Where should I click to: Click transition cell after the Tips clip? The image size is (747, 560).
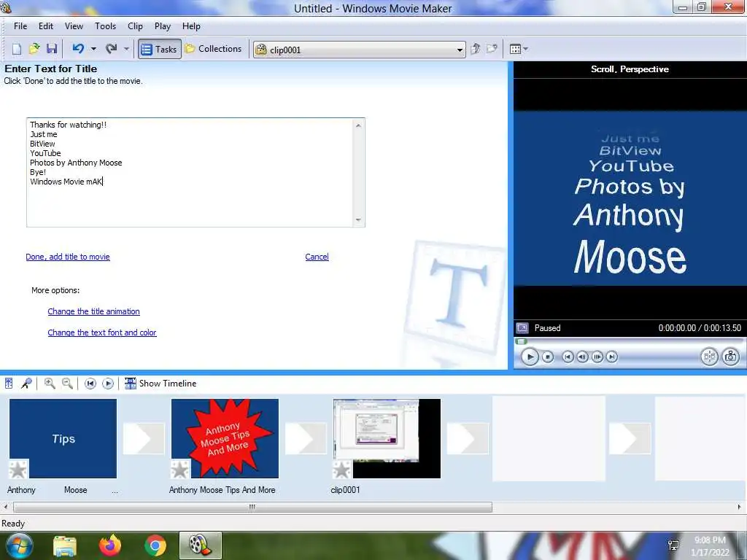coord(144,438)
